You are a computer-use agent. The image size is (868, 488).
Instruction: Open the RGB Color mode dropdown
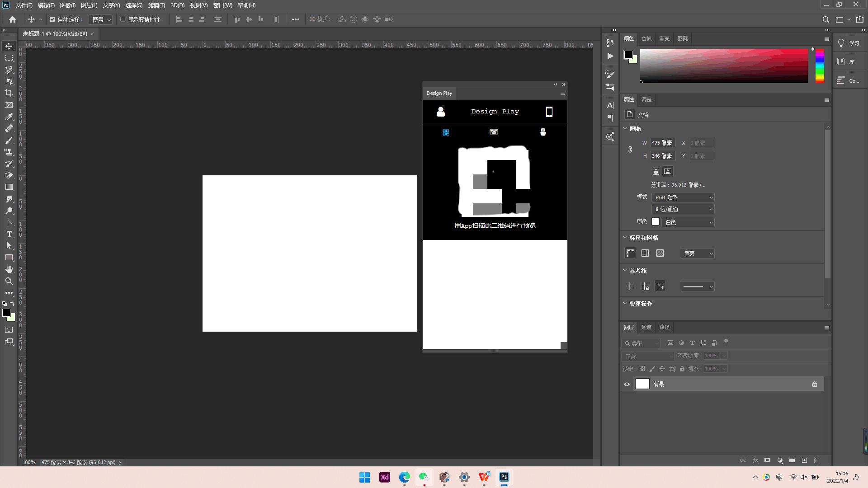683,197
